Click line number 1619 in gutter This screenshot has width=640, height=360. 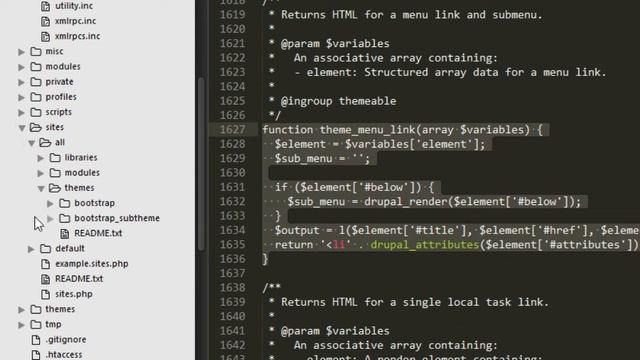[x=233, y=15]
